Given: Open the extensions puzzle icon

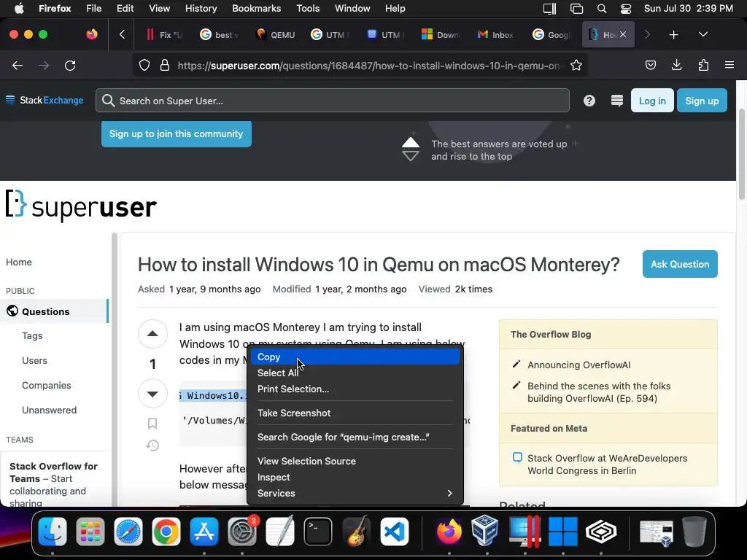Looking at the screenshot, I should point(703,65).
